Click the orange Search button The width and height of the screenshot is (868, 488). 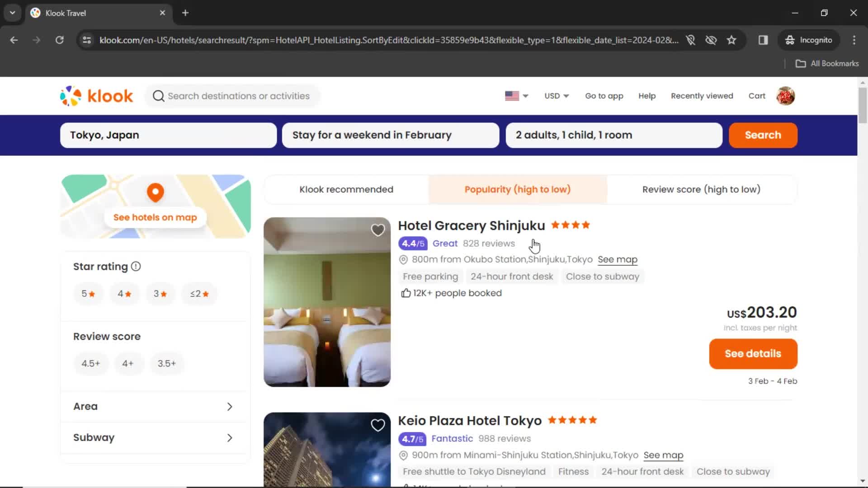pos(763,135)
